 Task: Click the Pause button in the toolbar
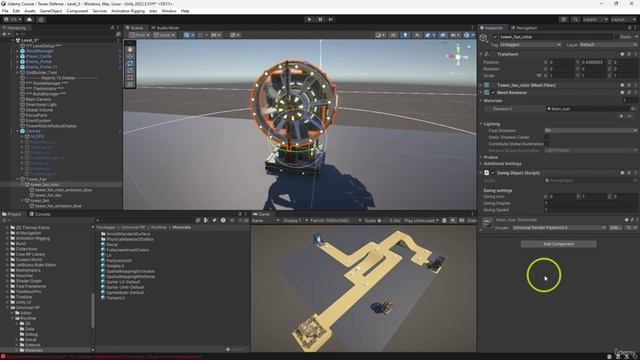pyautogui.click(x=320, y=19)
